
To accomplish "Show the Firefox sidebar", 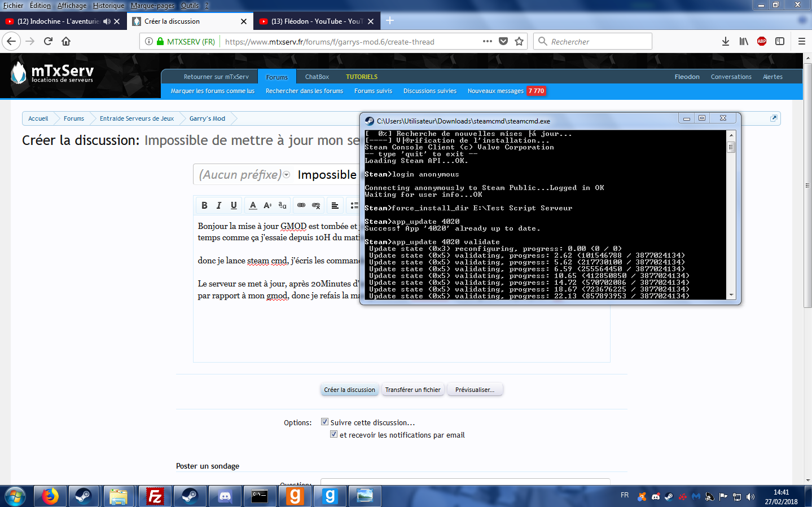I will point(780,41).
